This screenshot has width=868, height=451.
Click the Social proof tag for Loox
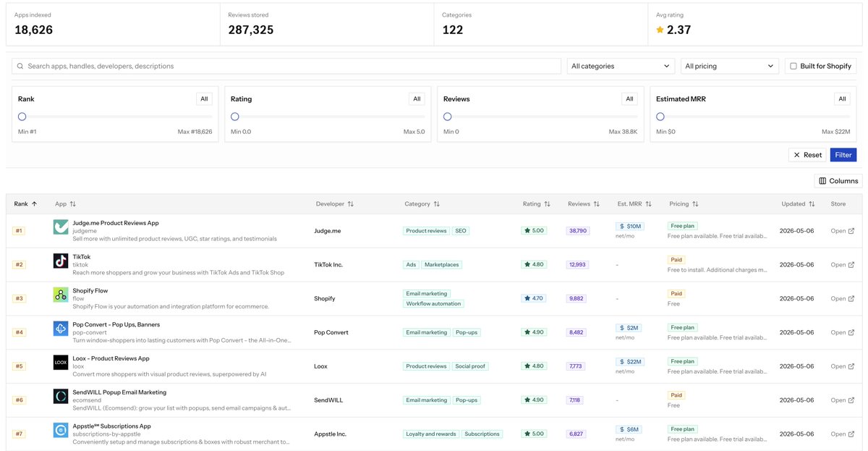tap(470, 366)
